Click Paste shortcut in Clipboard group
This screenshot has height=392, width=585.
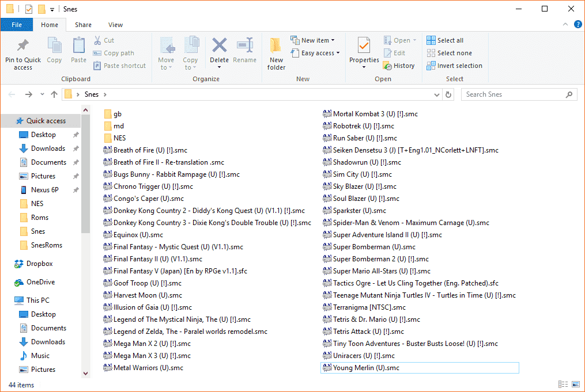pos(120,66)
